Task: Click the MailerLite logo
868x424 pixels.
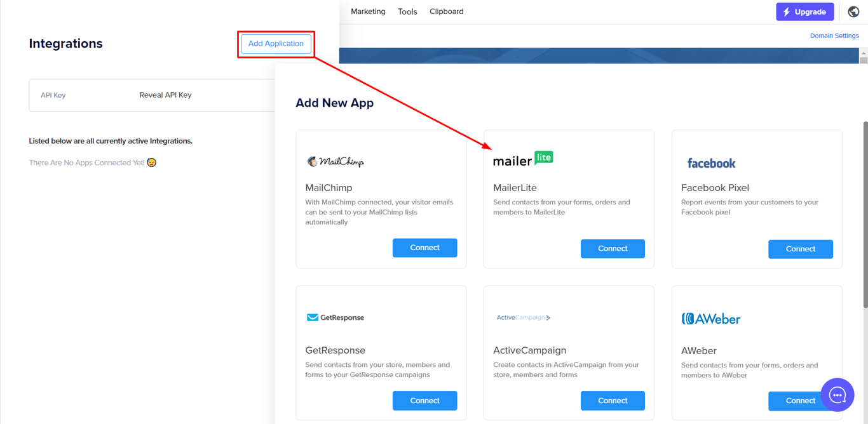Action: (523, 159)
